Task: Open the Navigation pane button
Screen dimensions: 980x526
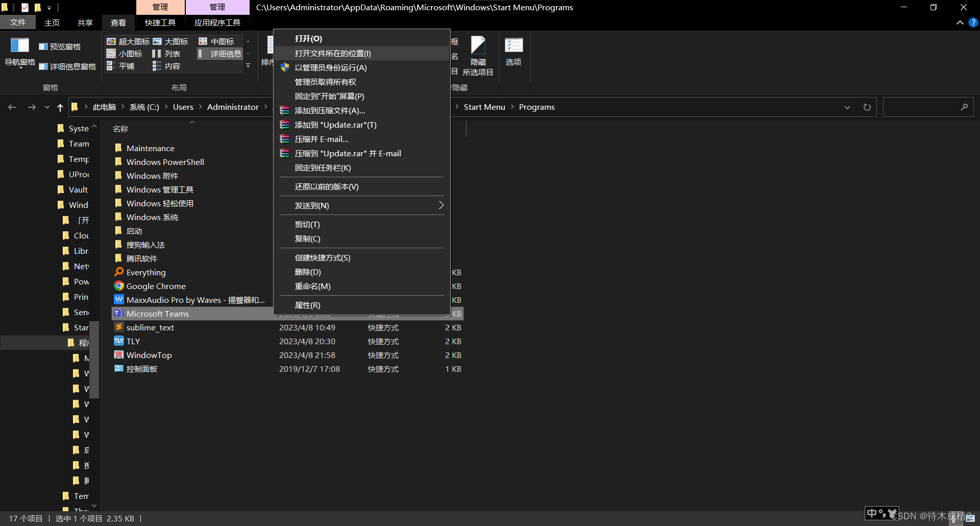Action: 20,53
